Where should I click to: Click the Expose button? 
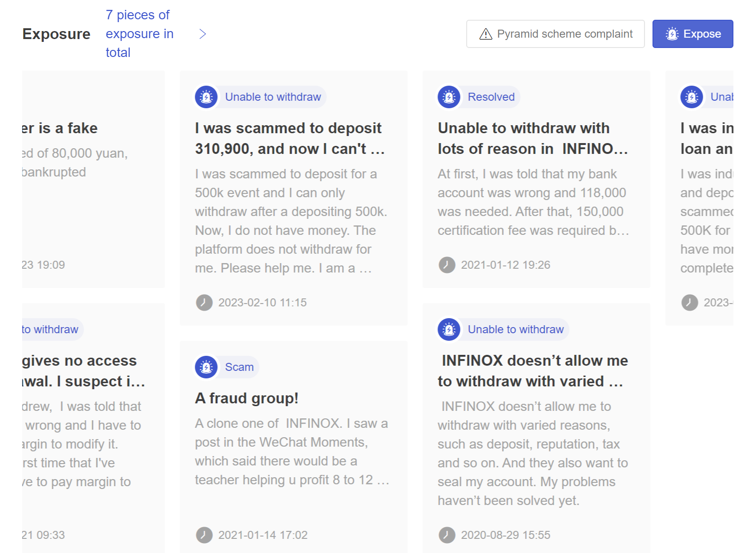pyautogui.click(x=692, y=34)
